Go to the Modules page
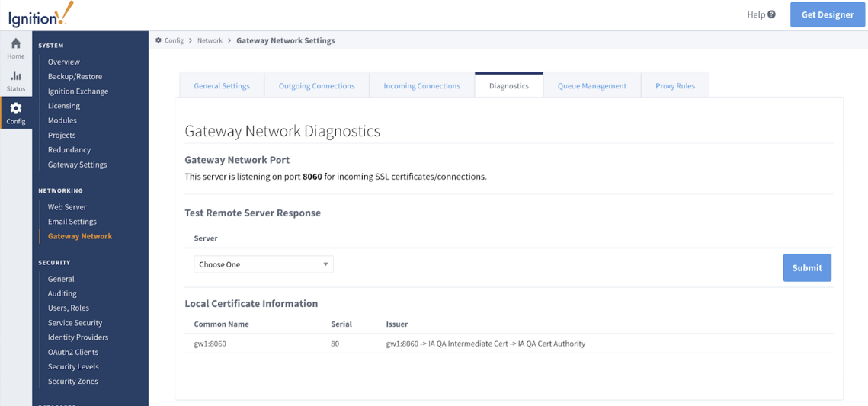The width and height of the screenshot is (868, 406). pos(62,120)
